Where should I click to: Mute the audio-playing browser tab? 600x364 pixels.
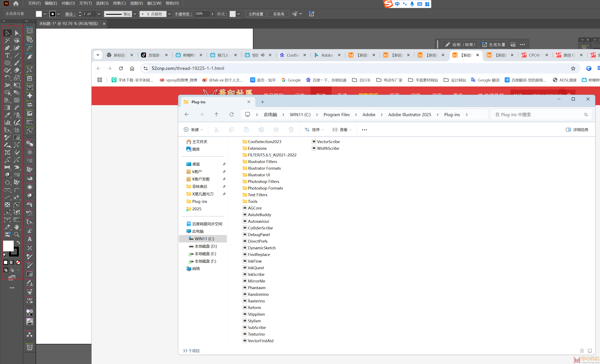click(x=263, y=55)
